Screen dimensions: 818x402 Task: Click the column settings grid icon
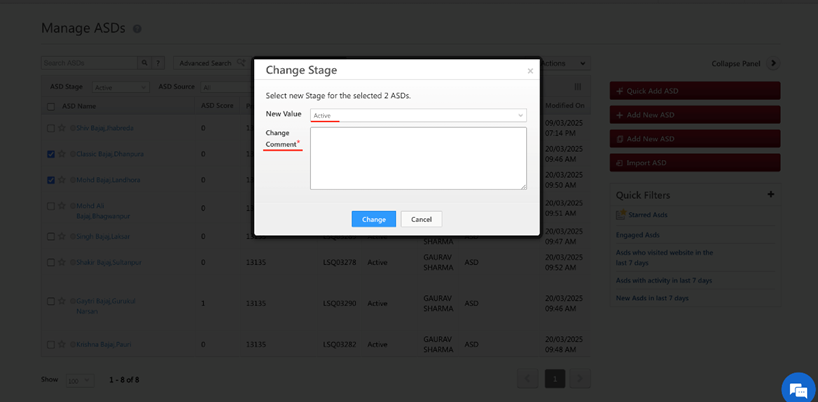click(x=578, y=88)
